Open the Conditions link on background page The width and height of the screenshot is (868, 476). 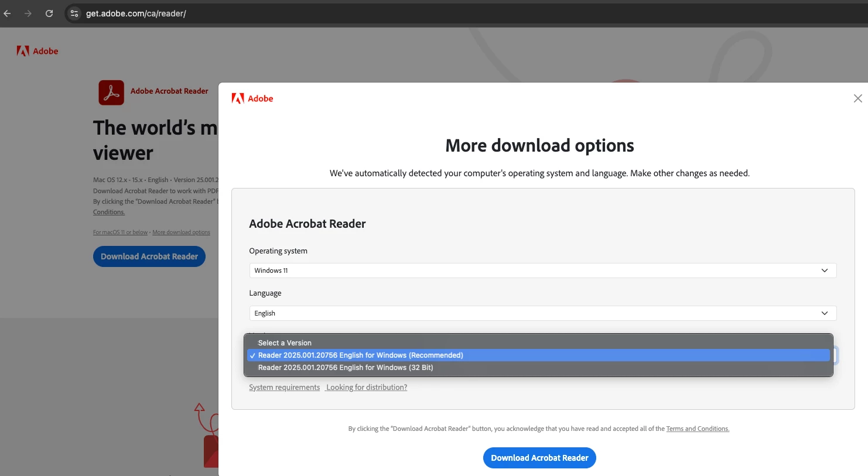109,212
